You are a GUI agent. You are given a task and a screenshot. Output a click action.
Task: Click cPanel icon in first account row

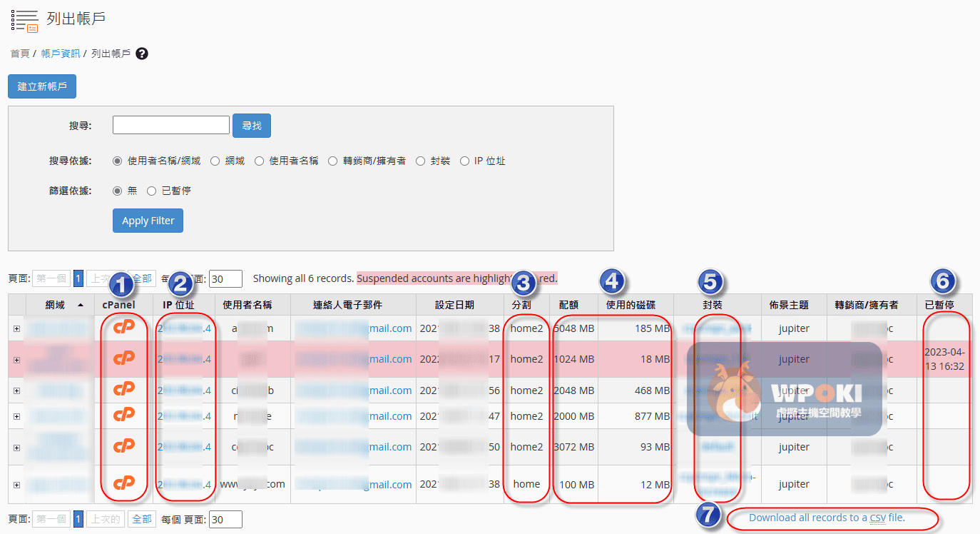click(x=124, y=328)
